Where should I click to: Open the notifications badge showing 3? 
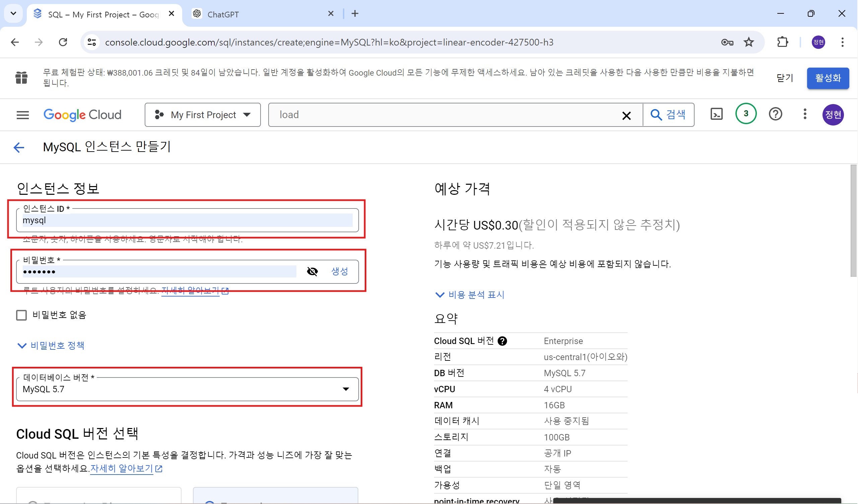coord(745,114)
